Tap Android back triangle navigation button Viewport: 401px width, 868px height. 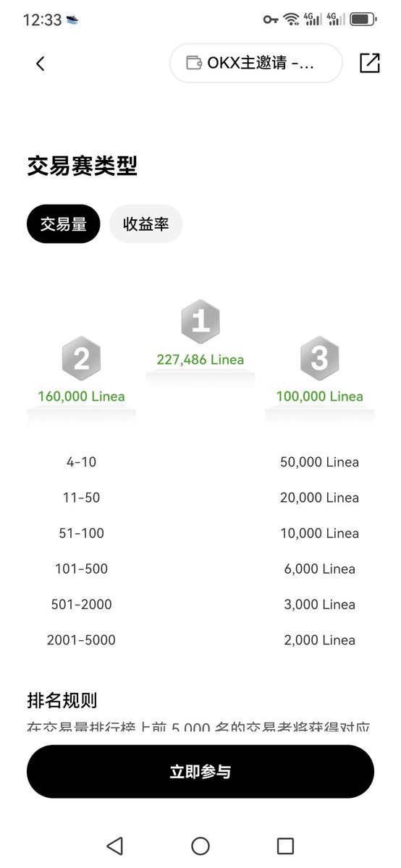pos(114,846)
